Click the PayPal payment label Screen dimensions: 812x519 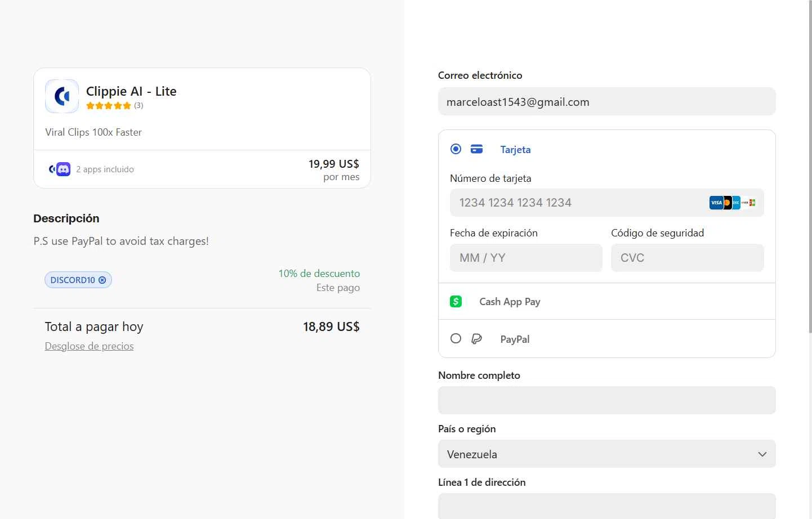(x=515, y=339)
